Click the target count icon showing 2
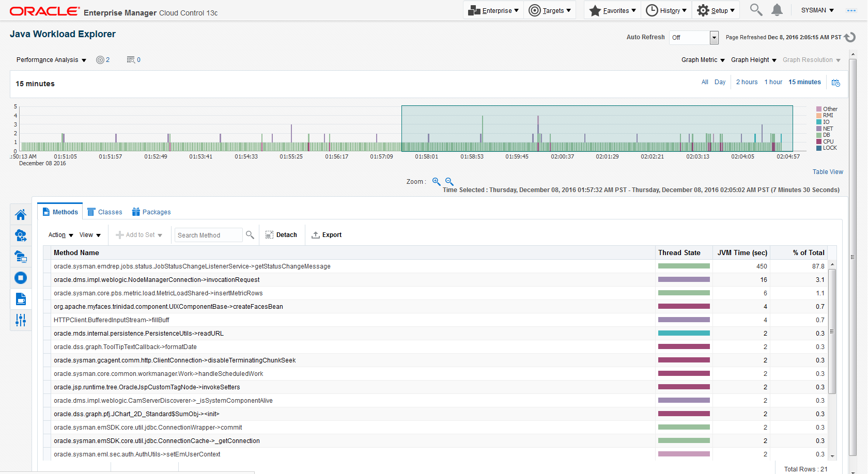 click(103, 60)
